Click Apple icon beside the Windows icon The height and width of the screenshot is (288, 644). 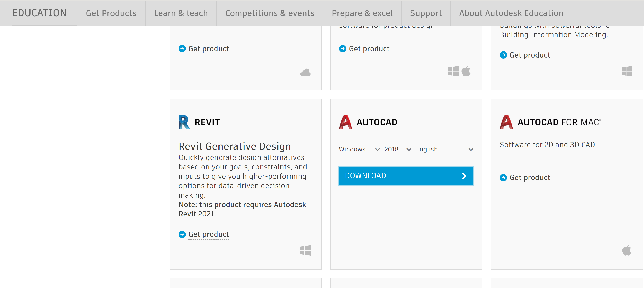coord(466,71)
